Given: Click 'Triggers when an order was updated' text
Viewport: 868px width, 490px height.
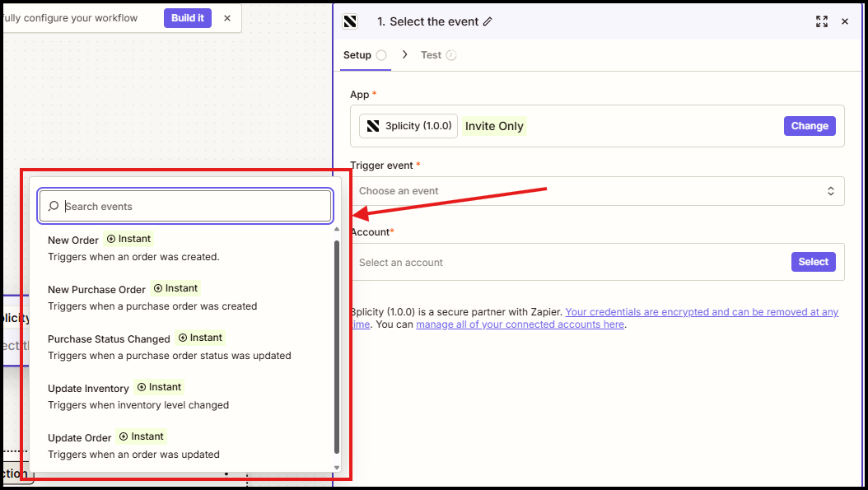Looking at the screenshot, I should point(133,455).
